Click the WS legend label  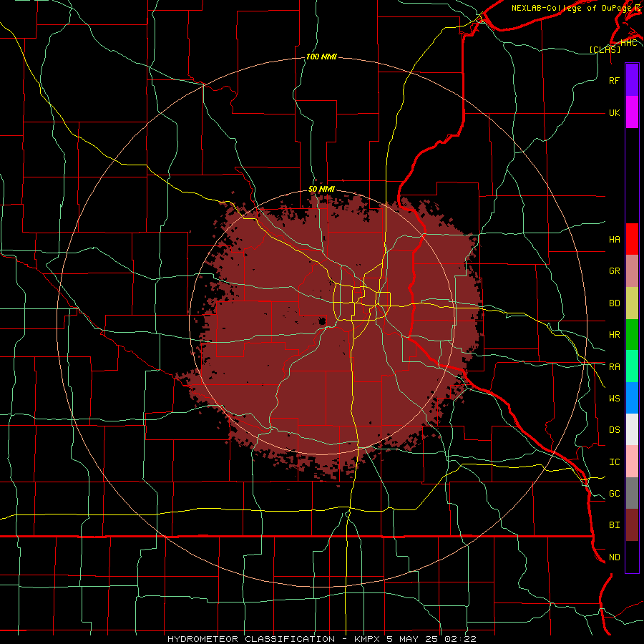point(614,398)
